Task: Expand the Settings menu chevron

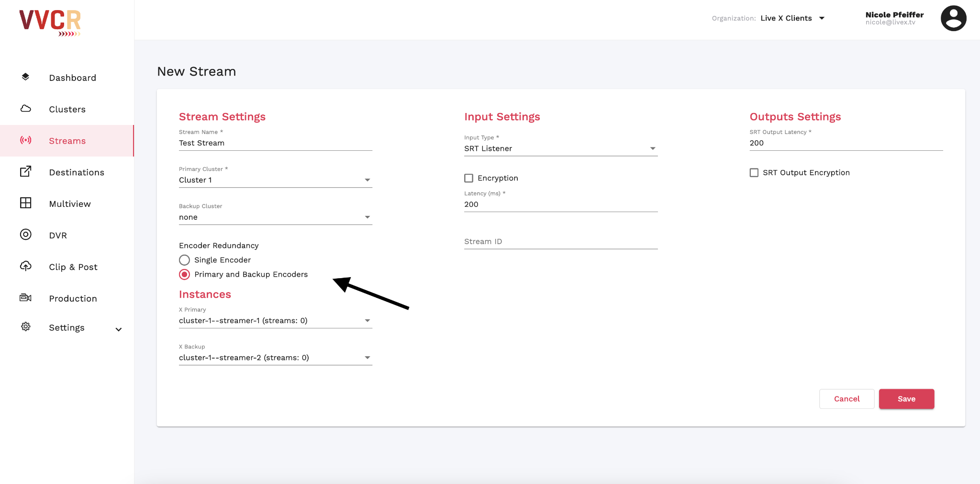Action: [x=119, y=329]
